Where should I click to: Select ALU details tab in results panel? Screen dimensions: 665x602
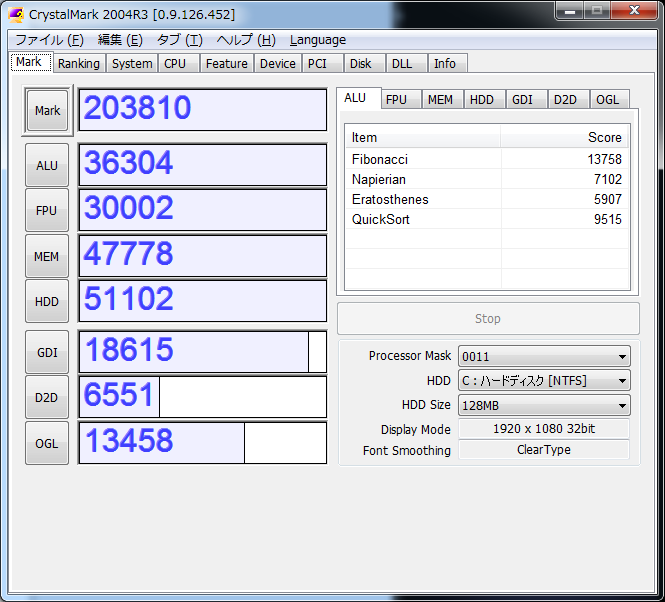coord(359,98)
